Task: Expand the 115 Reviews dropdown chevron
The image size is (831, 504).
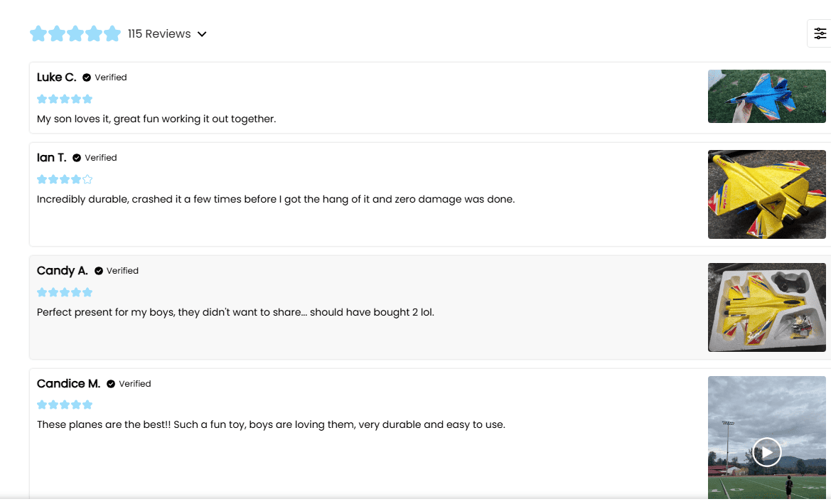Action: [202, 34]
